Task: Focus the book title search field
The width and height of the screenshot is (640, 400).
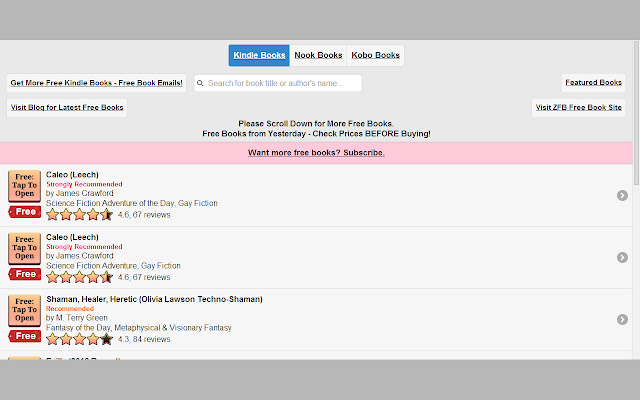Action: pos(278,83)
